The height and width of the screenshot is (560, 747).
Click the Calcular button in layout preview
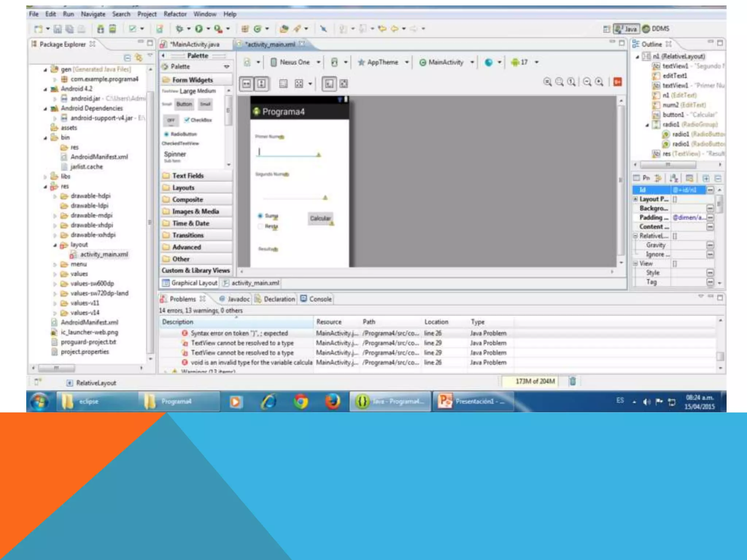pyautogui.click(x=320, y=218)
